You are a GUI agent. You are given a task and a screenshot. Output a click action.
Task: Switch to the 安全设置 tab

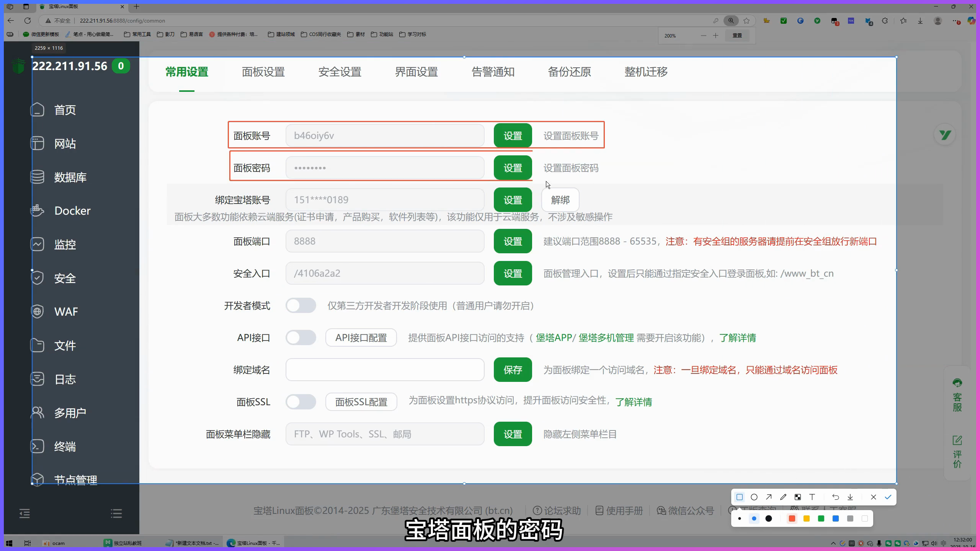(340, 72)
